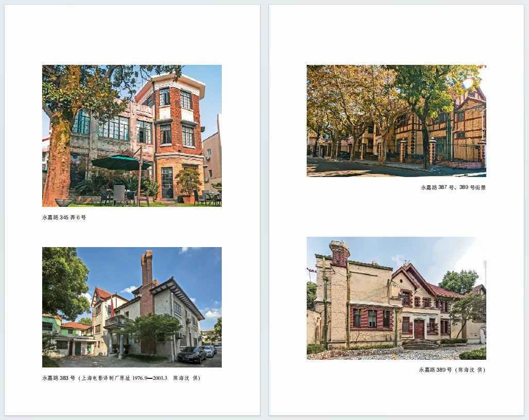Click the date range '1976.9—2003.3' in the caption

click(x=150, y=378)
